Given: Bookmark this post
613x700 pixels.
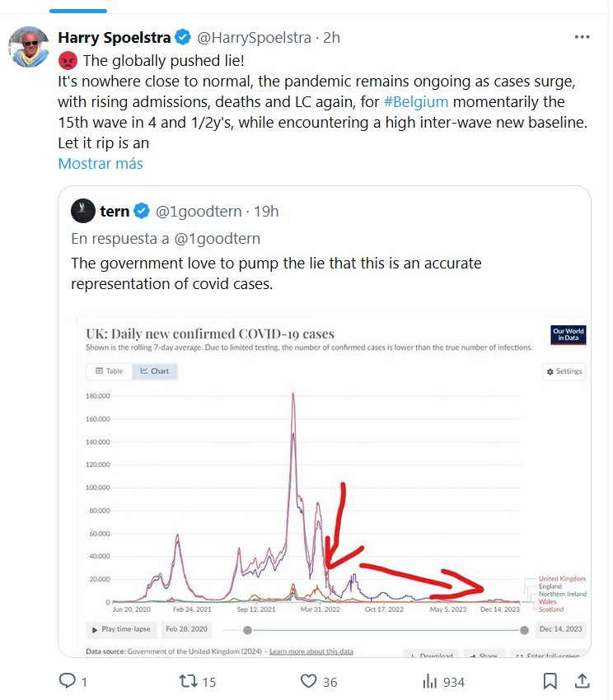Looking at the screenshot, I should point(550,681).
